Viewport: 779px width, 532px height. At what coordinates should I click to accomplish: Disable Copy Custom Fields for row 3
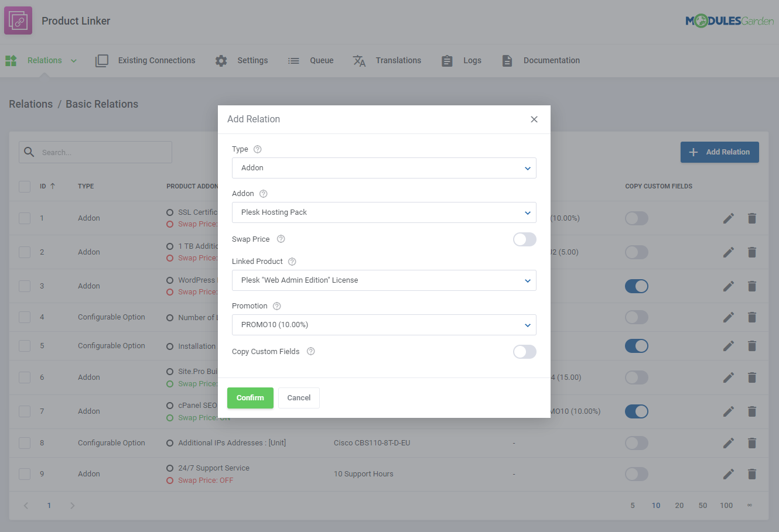coord(637,286)
